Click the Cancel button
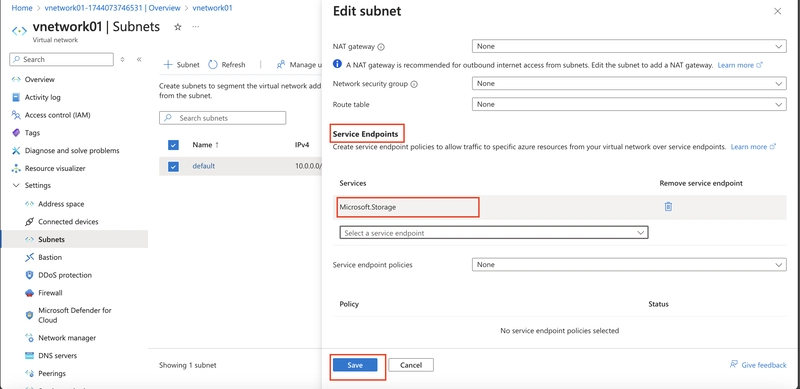This screenshot has height=389, width=800. (x=411, y=365)
